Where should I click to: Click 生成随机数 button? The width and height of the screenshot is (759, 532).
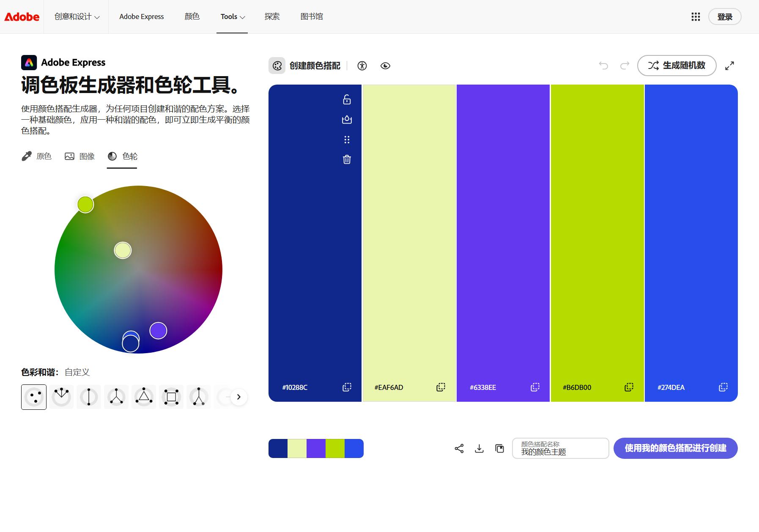tap(677, 66)
